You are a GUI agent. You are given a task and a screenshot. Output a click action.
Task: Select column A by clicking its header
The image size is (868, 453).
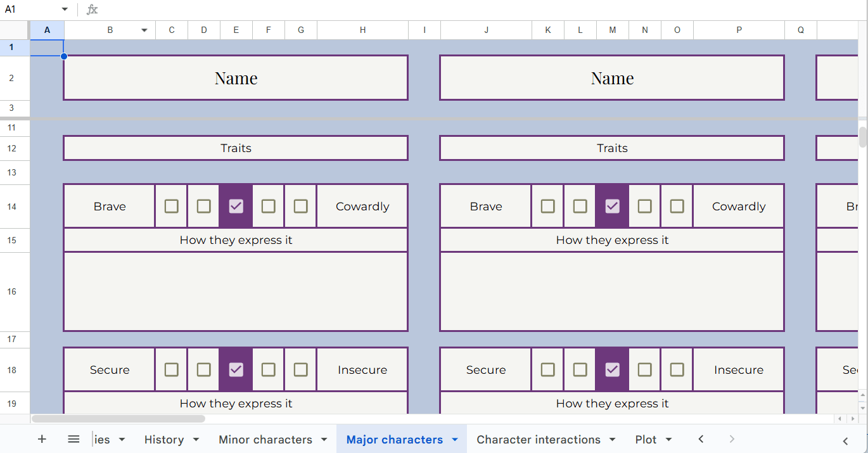[47, 30]
